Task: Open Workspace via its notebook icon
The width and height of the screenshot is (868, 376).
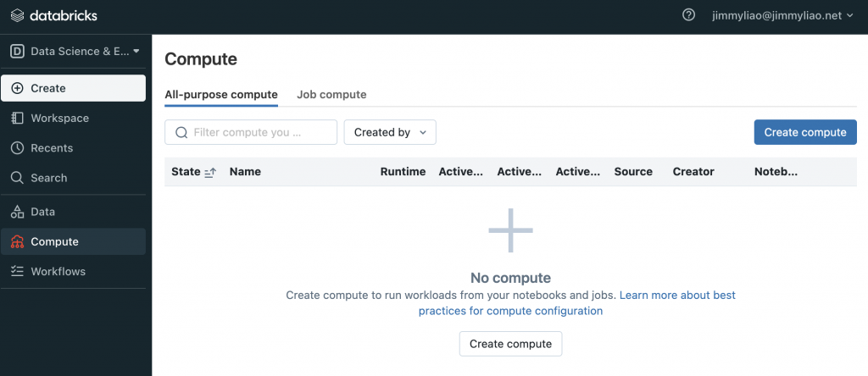Action: (x=17, y=118)
